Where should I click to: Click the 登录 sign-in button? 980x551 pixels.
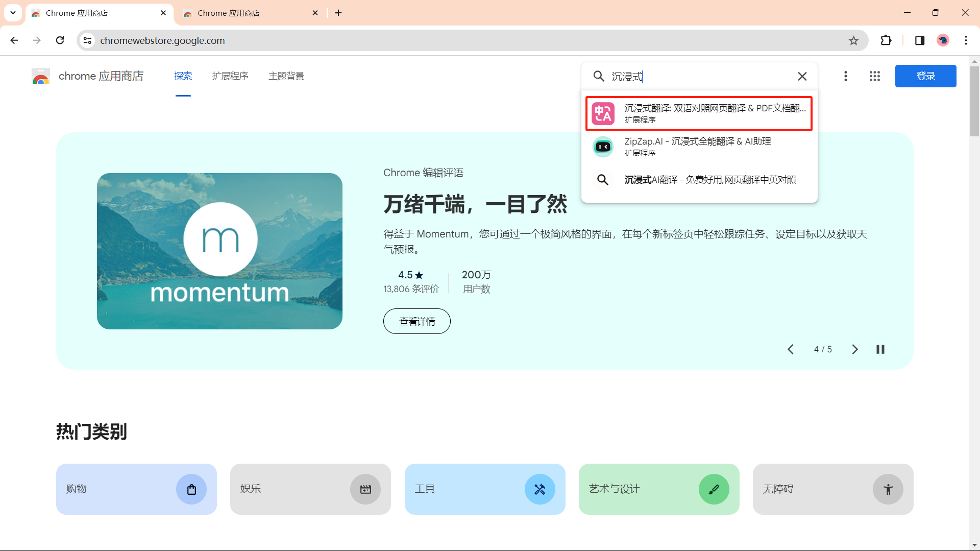(x=925, y=76)
